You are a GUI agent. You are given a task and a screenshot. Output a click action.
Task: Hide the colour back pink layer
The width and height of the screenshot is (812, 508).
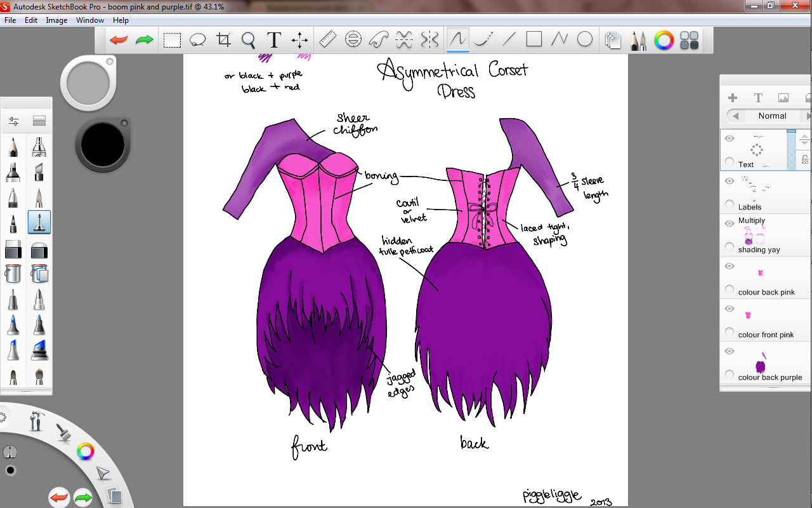[730, 266]
